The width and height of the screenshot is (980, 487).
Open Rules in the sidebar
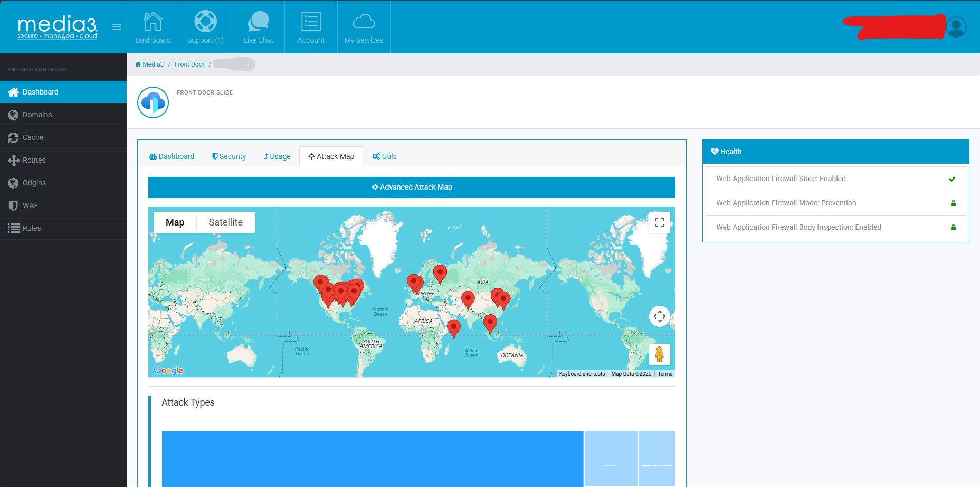63,228
